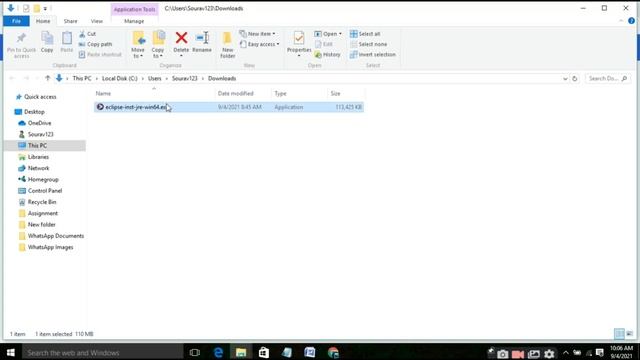Click Downloads in address breadcrumb

point(222,78)
